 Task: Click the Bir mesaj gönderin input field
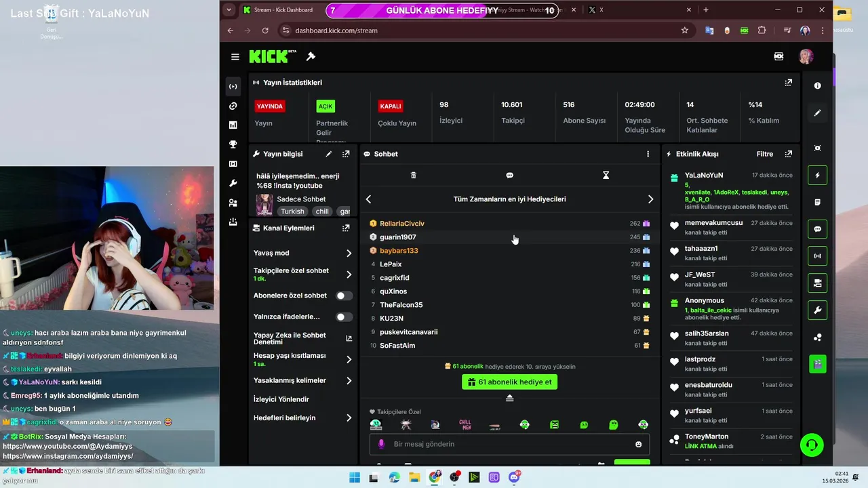509,444
